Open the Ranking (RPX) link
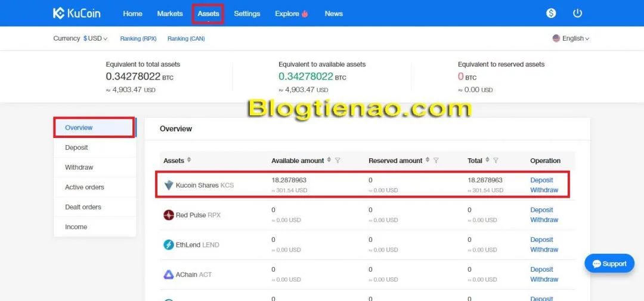The width and height of the screenshot is (644, 301). 138,39
